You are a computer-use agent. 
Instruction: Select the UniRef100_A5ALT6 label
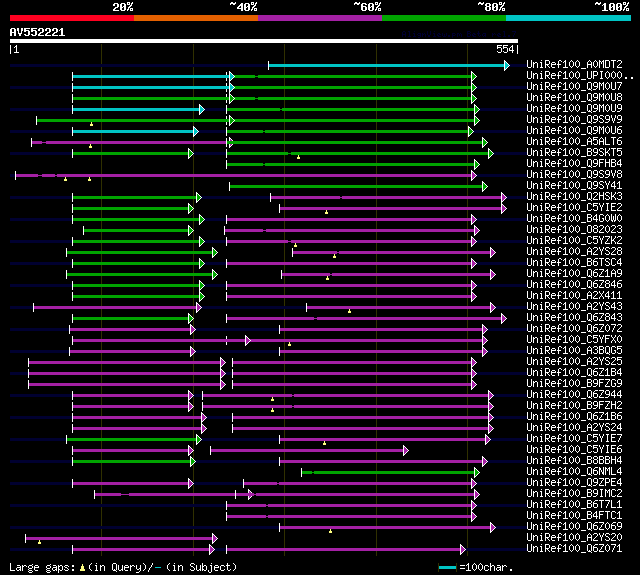click(574, 142)
